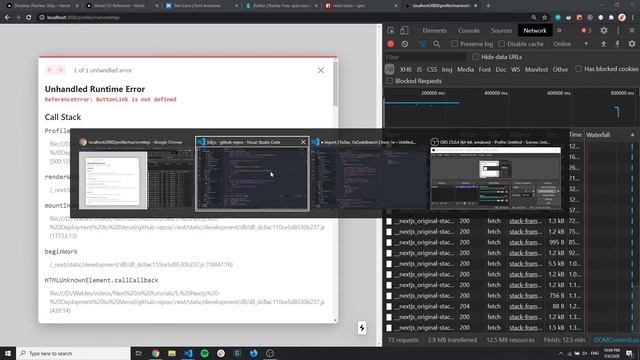Open Windows Start menu

(8, 353)
